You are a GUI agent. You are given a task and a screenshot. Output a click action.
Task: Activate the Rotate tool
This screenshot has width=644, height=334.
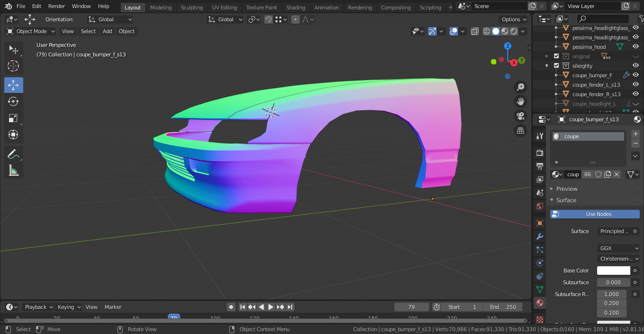13,101
